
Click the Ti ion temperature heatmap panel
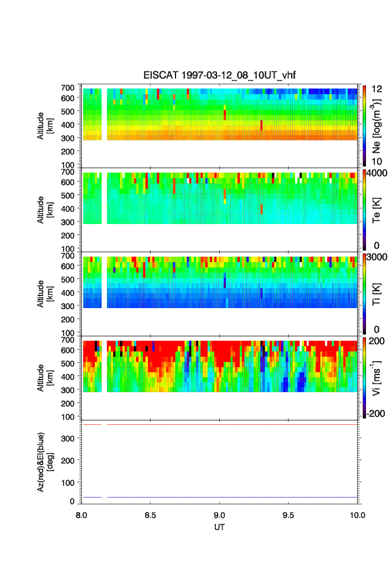pos(219,294)
